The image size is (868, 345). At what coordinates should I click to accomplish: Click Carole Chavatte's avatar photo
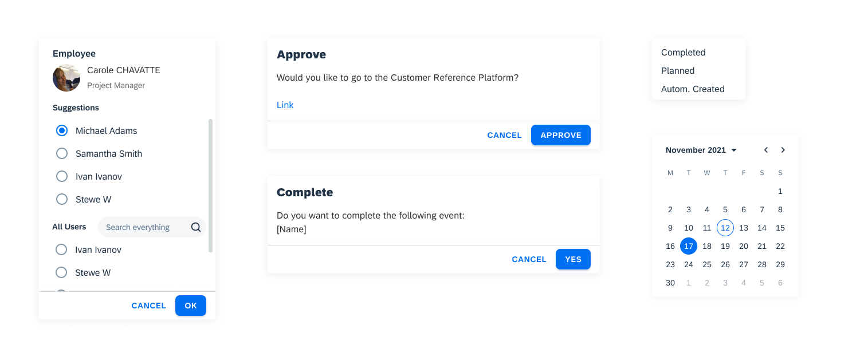pyautogui.click(x=66, y=78)
